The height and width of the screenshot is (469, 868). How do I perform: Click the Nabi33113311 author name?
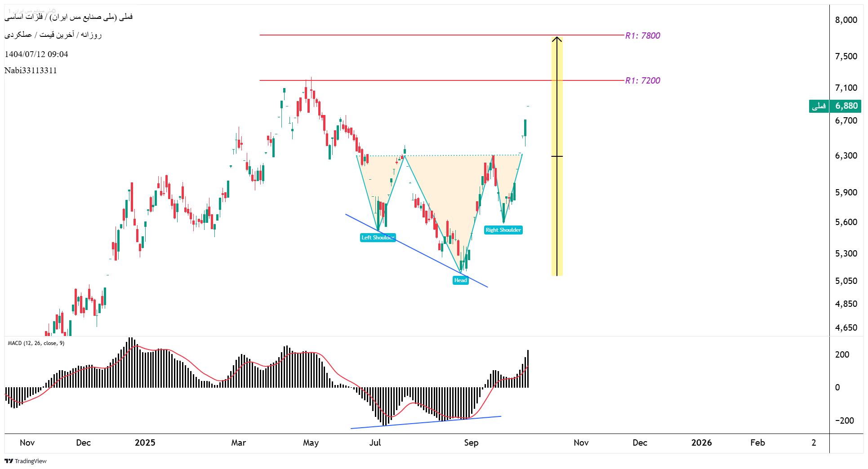[x=31, y=71]
